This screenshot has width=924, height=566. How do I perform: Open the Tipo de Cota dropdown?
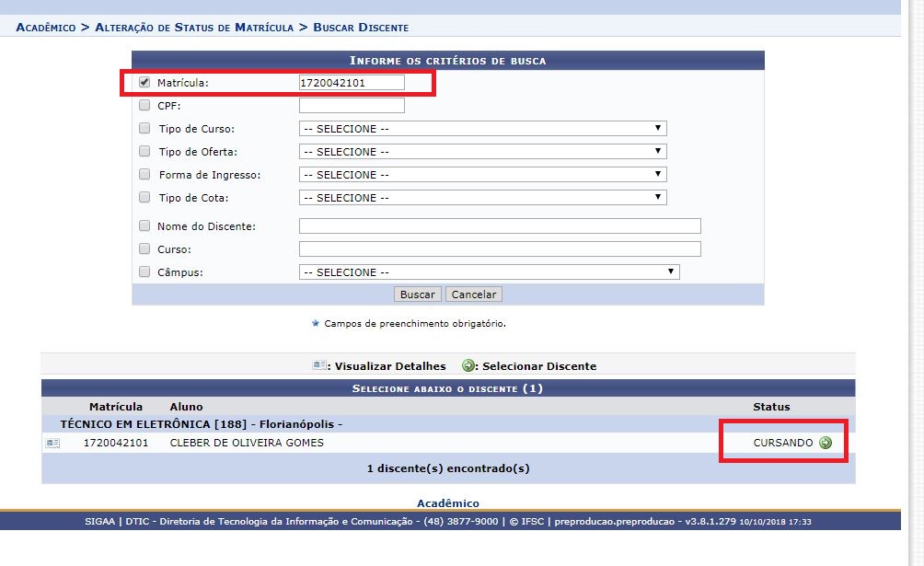coord(482,198)
